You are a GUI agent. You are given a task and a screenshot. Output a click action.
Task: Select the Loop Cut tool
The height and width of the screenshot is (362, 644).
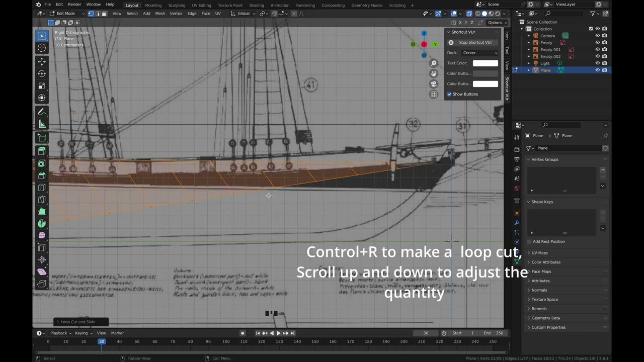tap(42, 188)
